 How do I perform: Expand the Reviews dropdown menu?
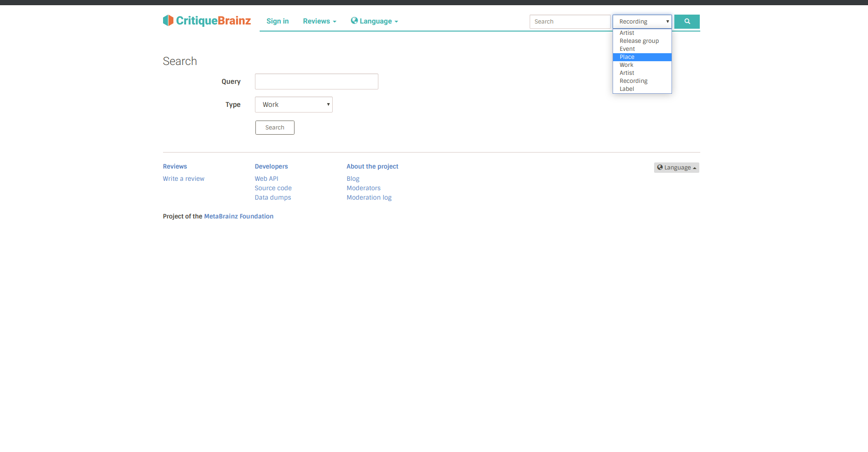pyautogui.click(x=319, y=21)
